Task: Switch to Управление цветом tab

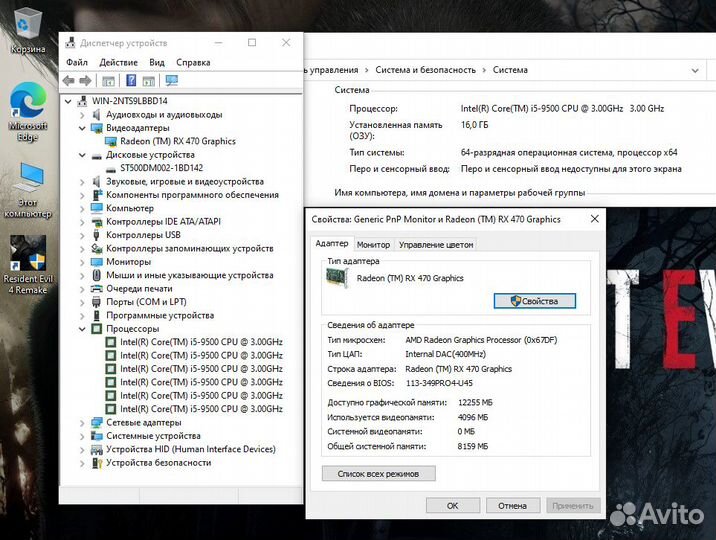Action: pos(436,245)
